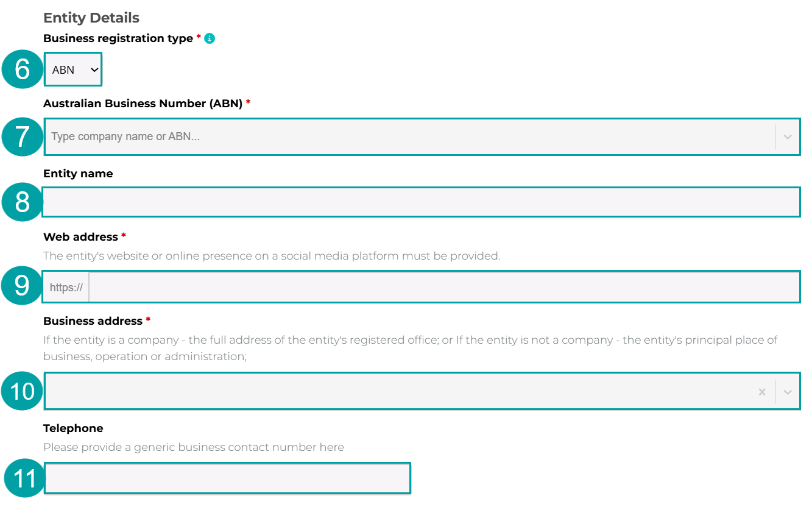The height and width of the screenshot is (510, 812).
Task: Click the Entity Details heading
Action: 91,18
